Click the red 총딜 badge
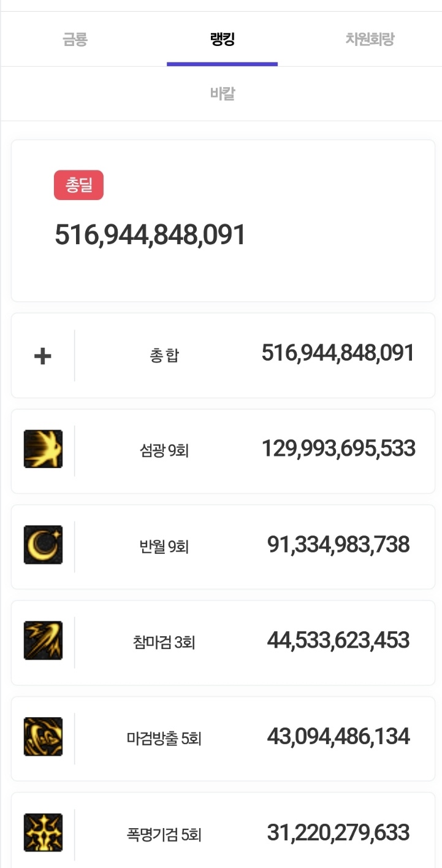Viewport: 442px width, 868px height. (78, 185)
